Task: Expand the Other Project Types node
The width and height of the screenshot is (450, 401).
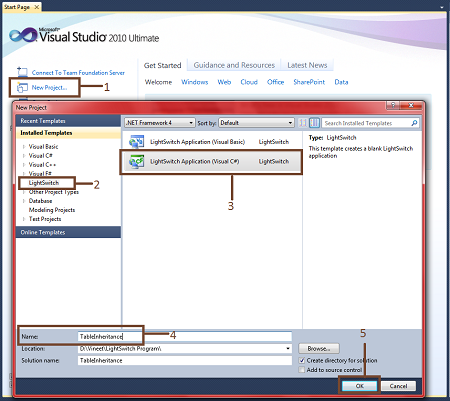Action: tap(24, 192)
